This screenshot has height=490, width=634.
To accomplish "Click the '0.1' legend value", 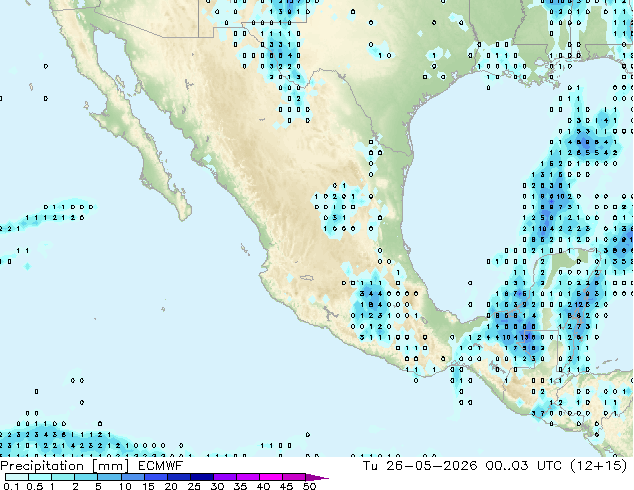I will pyautogui.click(x=12, y=486).
